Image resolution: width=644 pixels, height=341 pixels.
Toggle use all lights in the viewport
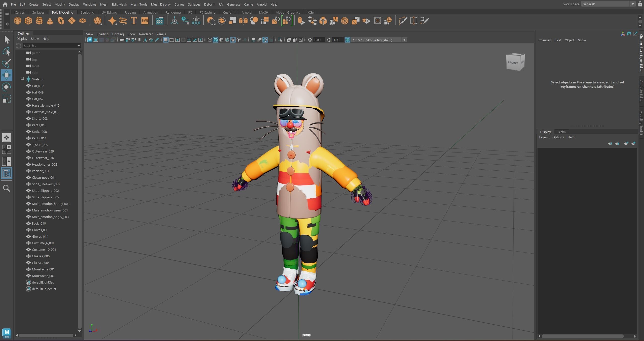[239, 40]
